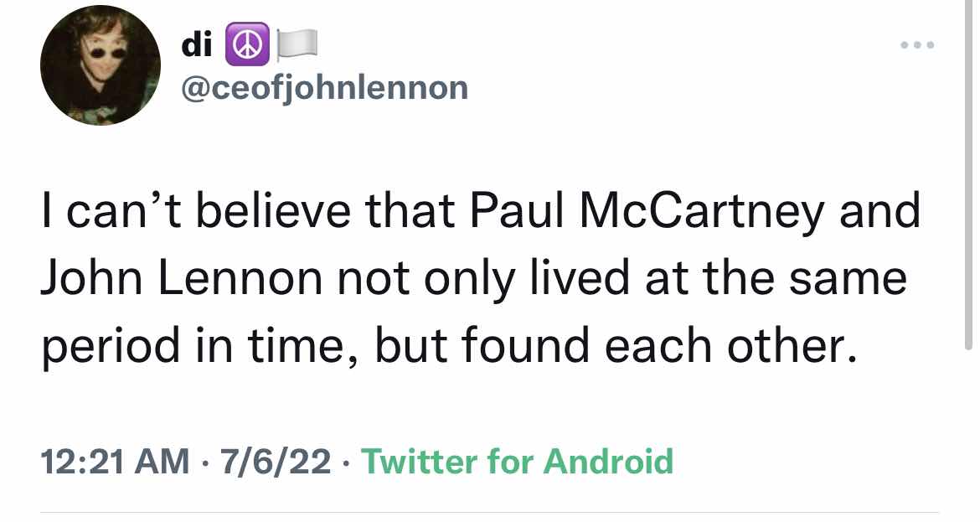Open the three-dot more options menu

tap(919, 45)
